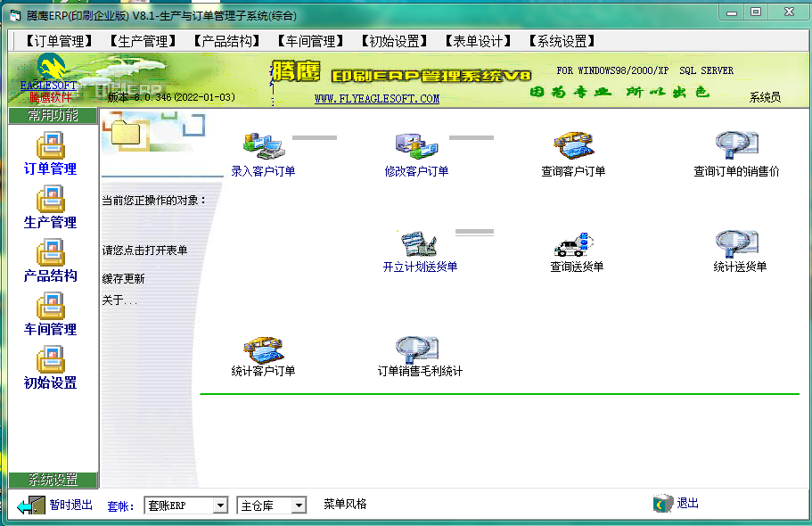Viewport: 812px width, 526px height.
Task: Click 关于... in the info panel
Action: [119, 300]
